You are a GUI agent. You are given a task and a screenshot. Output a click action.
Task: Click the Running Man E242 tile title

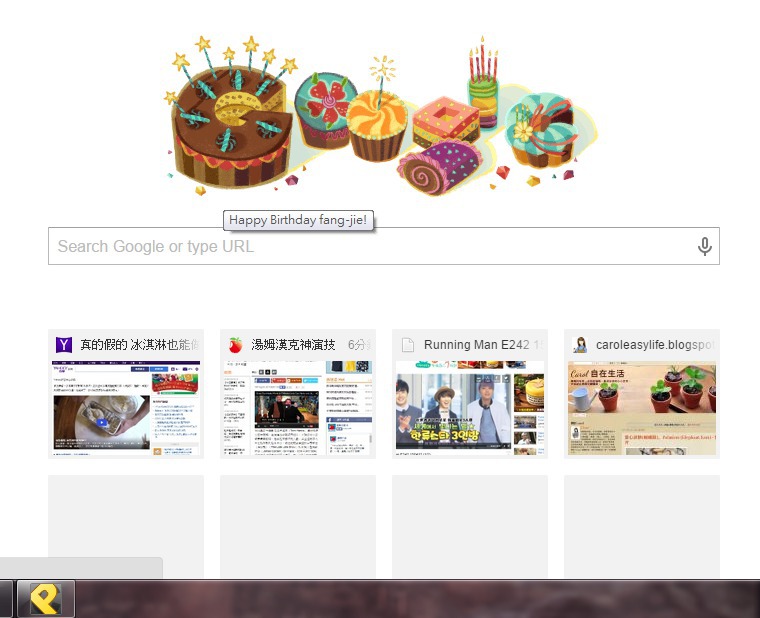pyautogui.click(x=476, y=345)
